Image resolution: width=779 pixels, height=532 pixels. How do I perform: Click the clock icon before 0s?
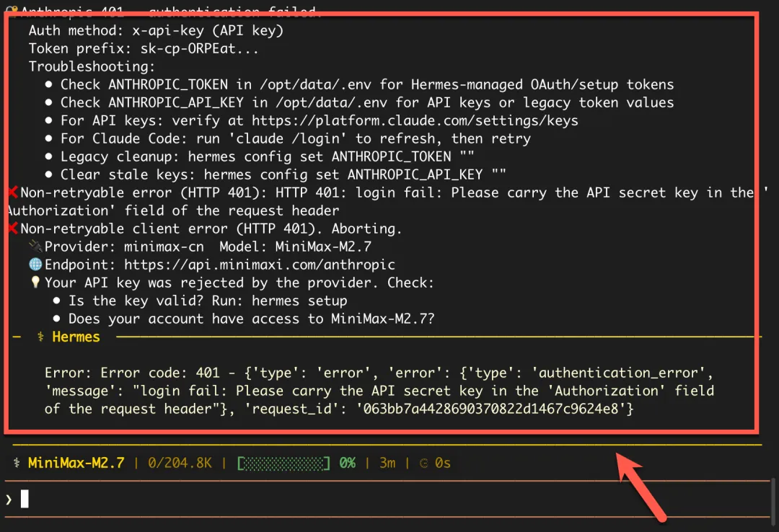[424, 464]
